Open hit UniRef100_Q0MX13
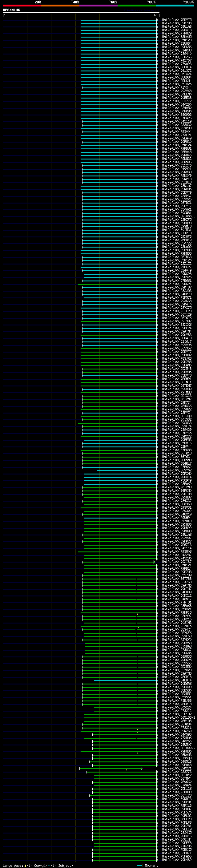This screenshot has height=868, width=197. [177, 30]
